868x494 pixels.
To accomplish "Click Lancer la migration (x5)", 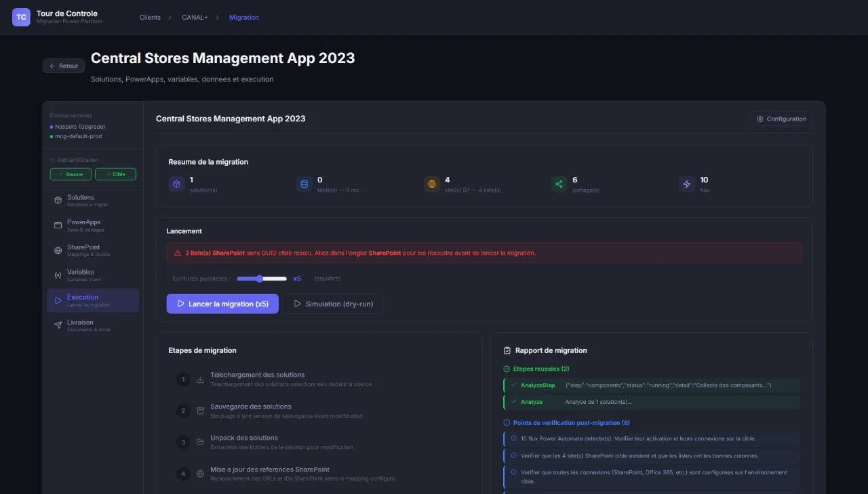I will pyautogui.click(x=222, y=304).
